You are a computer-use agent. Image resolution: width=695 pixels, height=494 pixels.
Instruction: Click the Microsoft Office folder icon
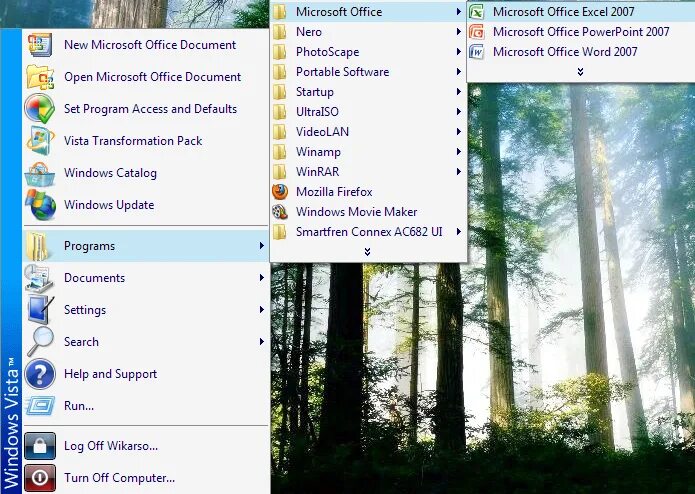tap(279, 12)
